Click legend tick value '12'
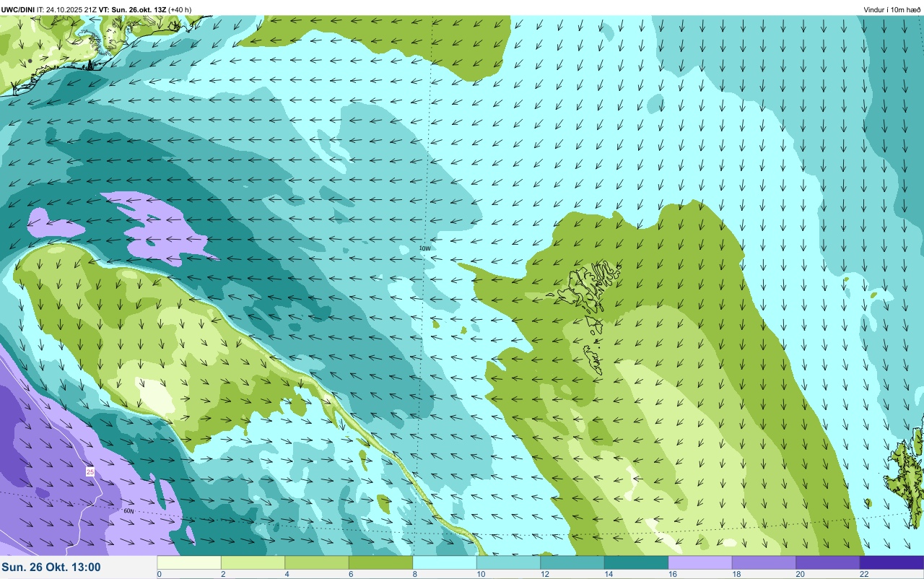924x579 pixels. (544, 574)
